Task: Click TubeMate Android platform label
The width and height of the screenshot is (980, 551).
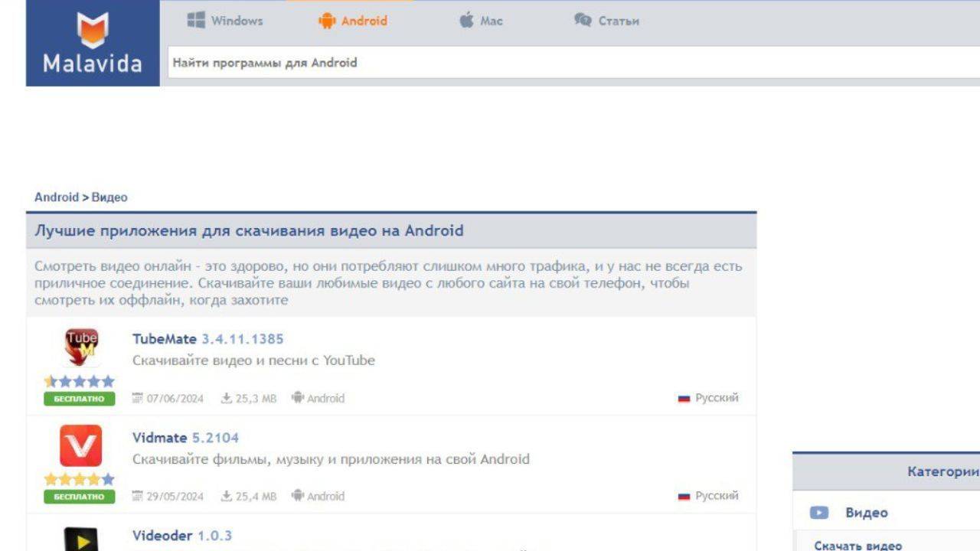Action: coord(325,399)
